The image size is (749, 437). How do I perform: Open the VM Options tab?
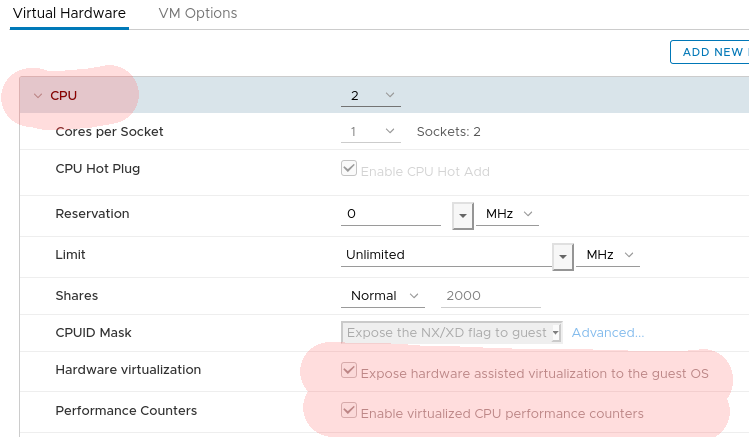pyautogui.click(x=198, y=14)
